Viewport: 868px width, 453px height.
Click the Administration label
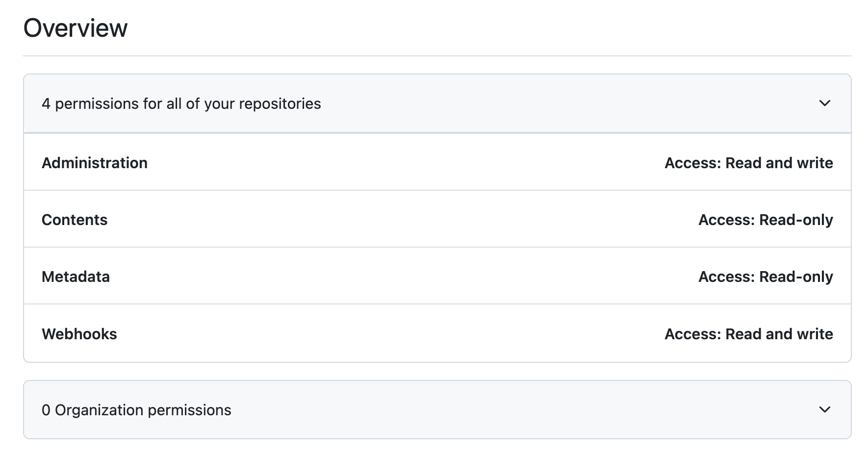click(95, 163)
